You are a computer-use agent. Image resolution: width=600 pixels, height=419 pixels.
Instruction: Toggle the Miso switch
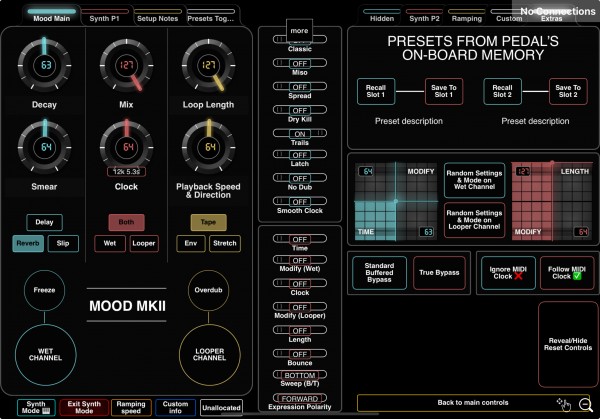point(300,63)
